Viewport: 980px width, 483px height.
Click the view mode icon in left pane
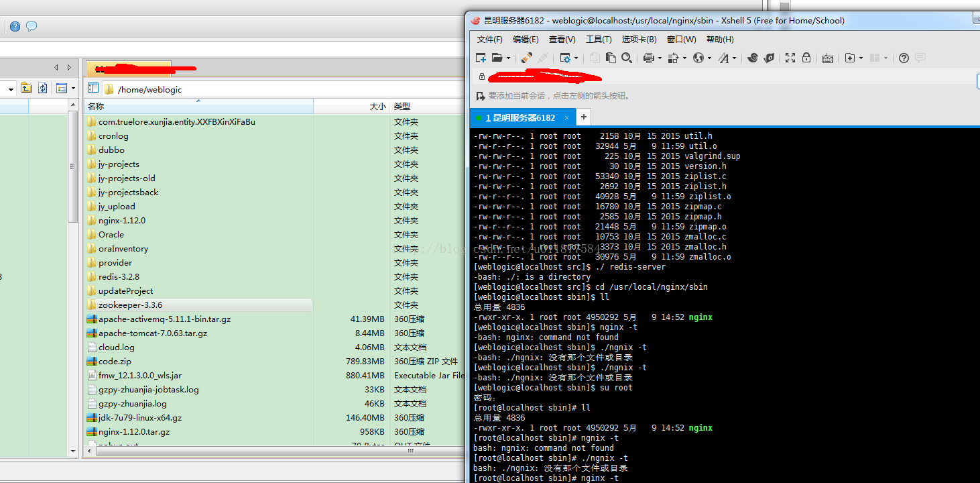[x=62, y=88]
